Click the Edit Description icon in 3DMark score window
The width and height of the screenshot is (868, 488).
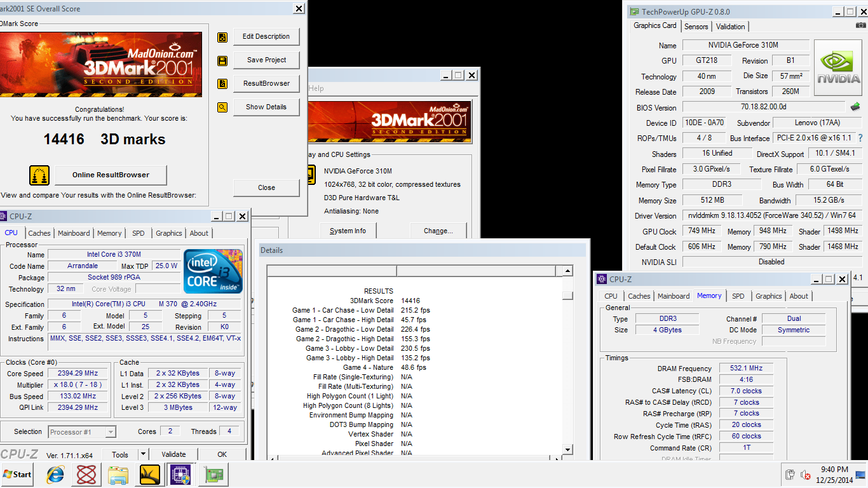pos(222,37)
